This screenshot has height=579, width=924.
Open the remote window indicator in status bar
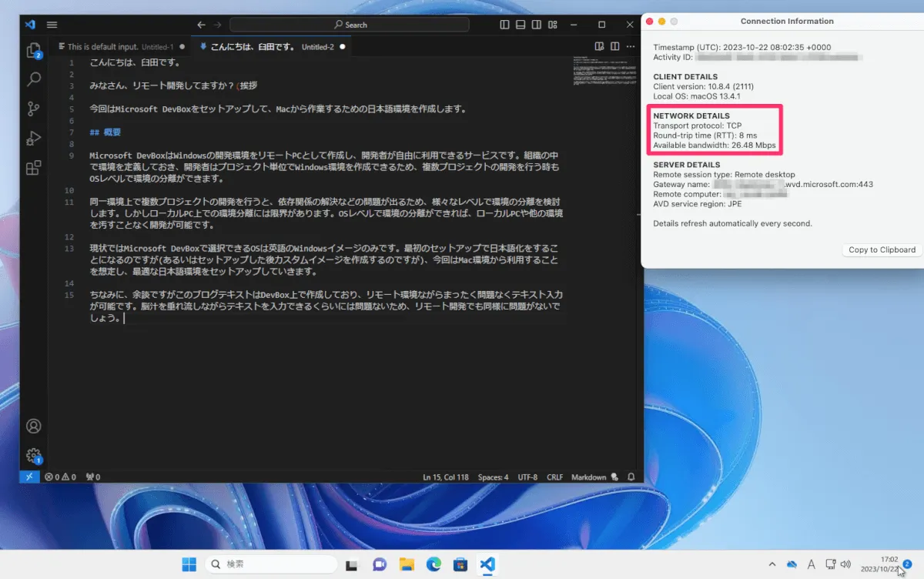pyautogui.click(x=29, y=477)
